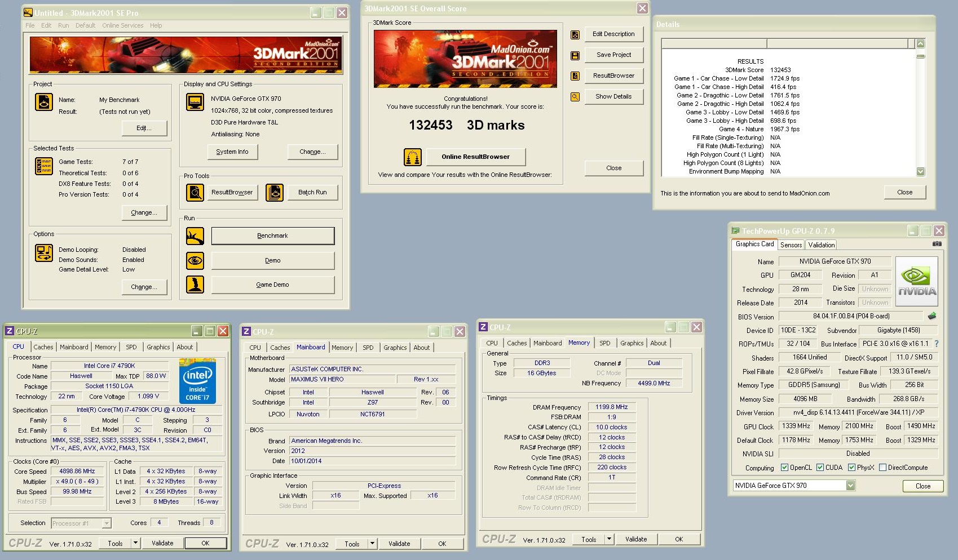
Task: Click OK button in the CPU-Z CPU window
Action: click(205, 543)
